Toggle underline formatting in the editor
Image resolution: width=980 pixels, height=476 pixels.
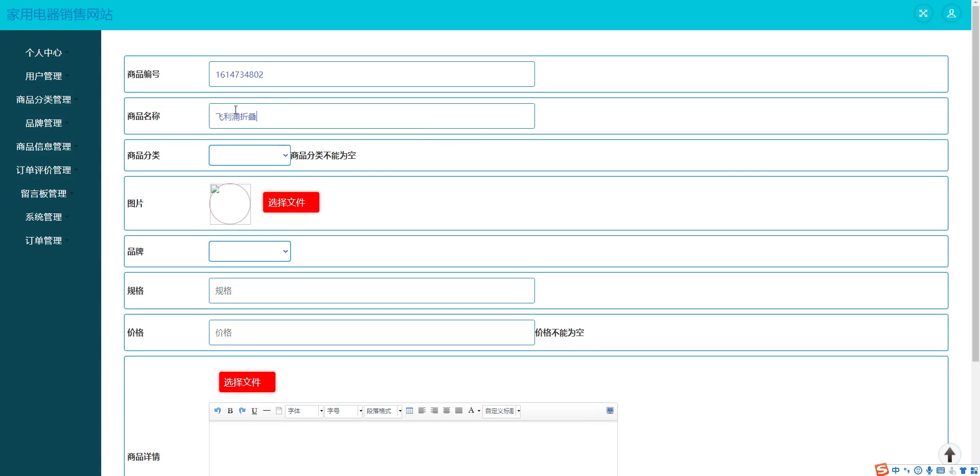(x=254, y=411)
